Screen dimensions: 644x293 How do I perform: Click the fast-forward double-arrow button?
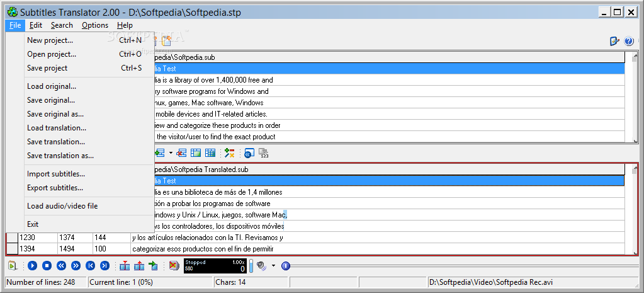click(x=76, y=266)
